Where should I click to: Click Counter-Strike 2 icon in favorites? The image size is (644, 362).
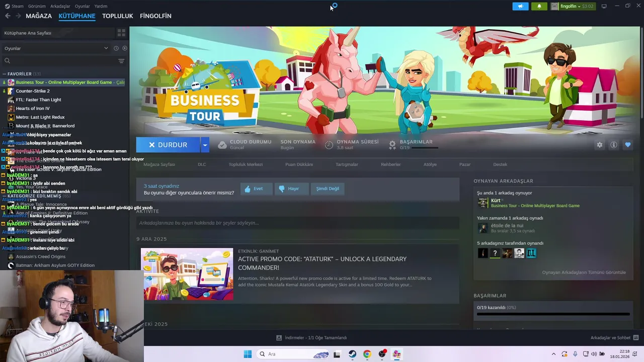(x=11, y=91)
